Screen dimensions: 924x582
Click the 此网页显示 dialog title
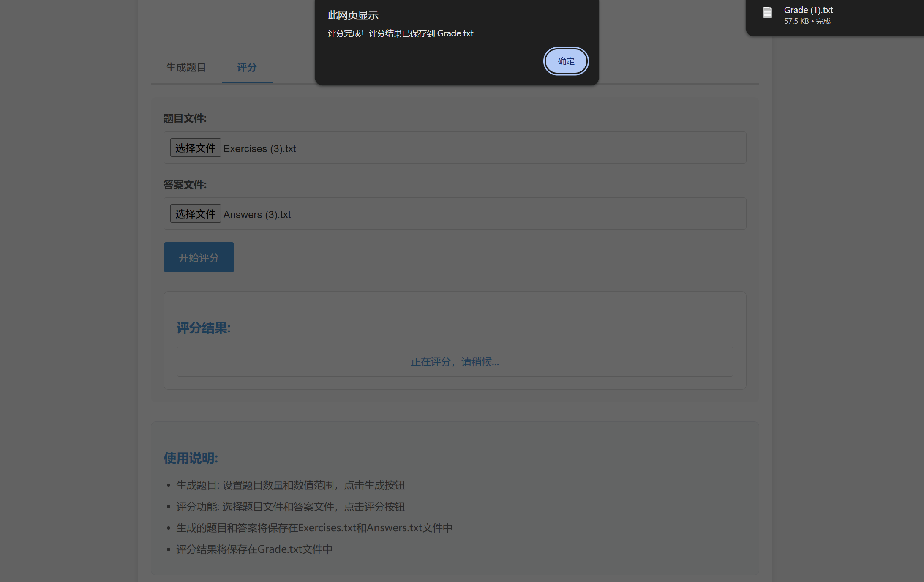(x=353, y=15)
